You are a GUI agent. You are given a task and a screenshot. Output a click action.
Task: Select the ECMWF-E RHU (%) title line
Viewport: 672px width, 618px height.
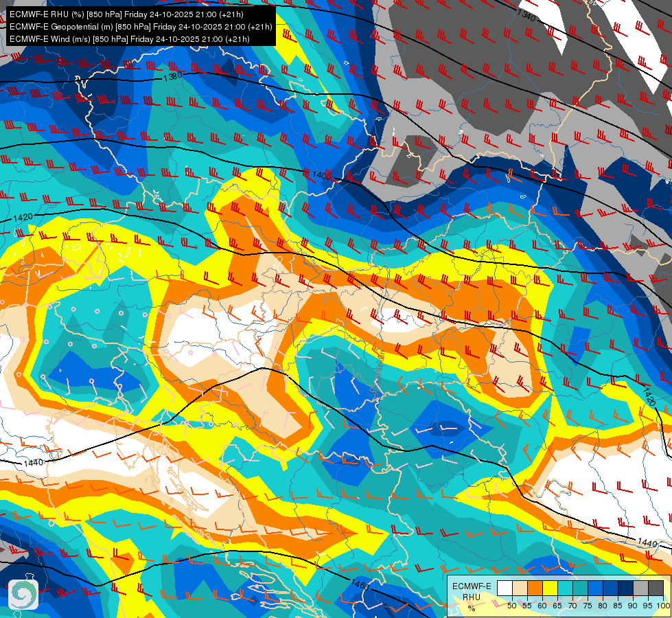[126, 14]
